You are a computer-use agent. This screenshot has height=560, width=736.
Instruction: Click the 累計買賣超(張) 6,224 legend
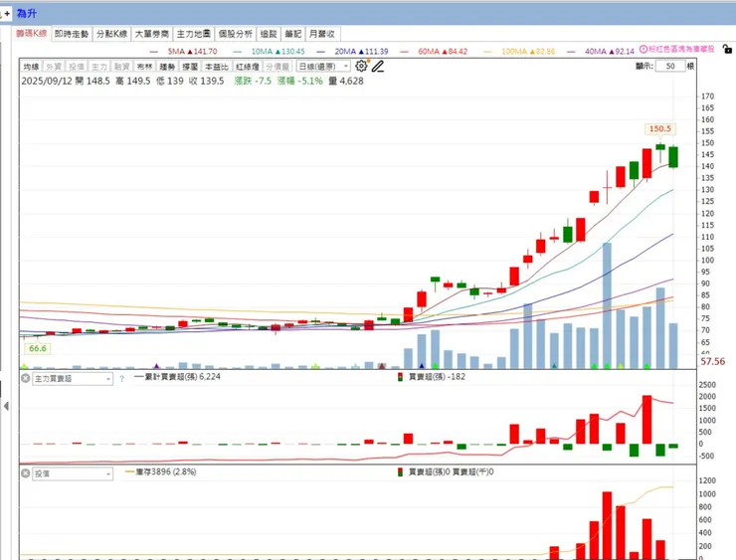[x=177, y=376]
